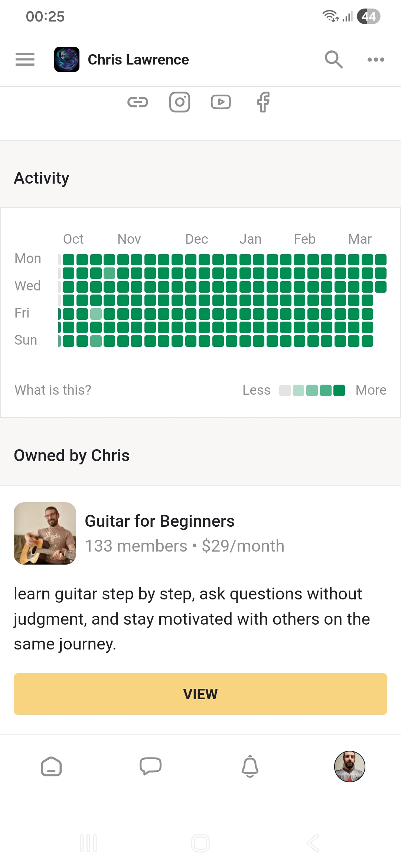Tap the Chris Lawrence group avatar
The height and width of the screenshot is (868, 401).
click(x=67, y=59)
